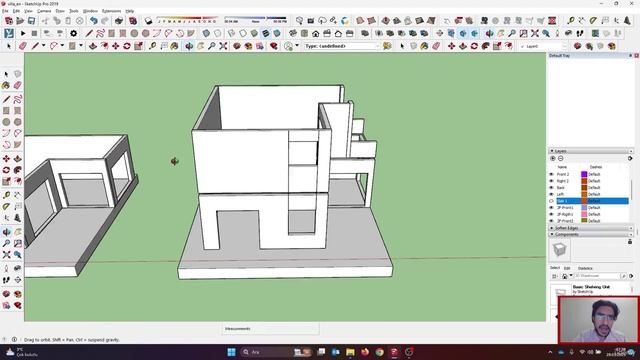Select the Paint Bucket tool in the left toolbar
Image resolution: width=640 pixels, height=360 pixels.
6,85
